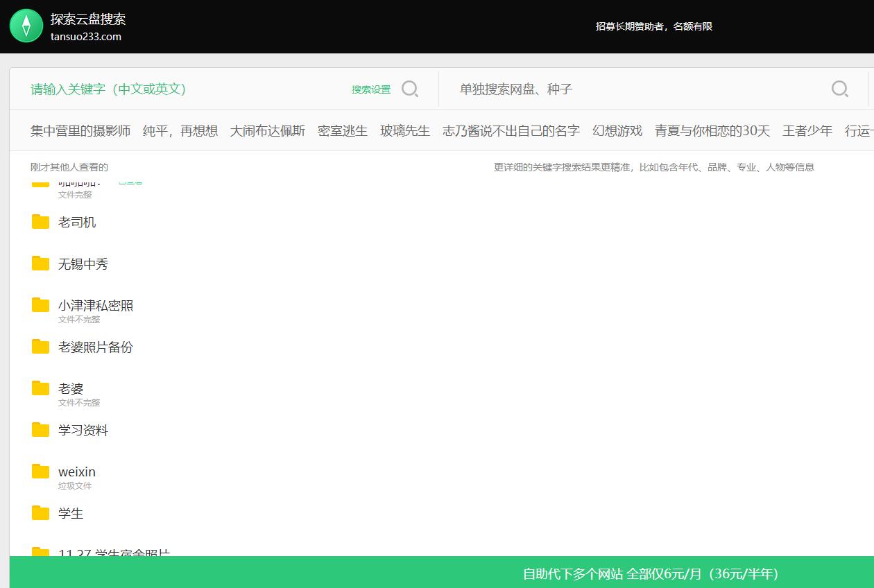Open the 老婆 folder result
This screenshot has width=874, height=588.
point(71,388)
